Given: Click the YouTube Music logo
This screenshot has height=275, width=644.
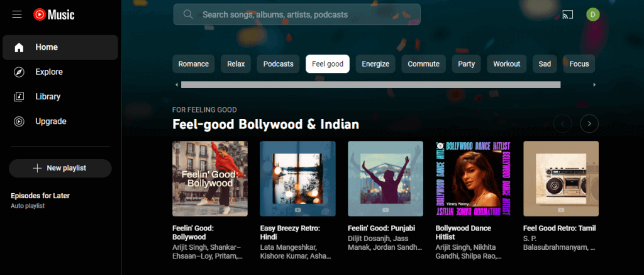Looking at the screenshot, I should point(54,15).
